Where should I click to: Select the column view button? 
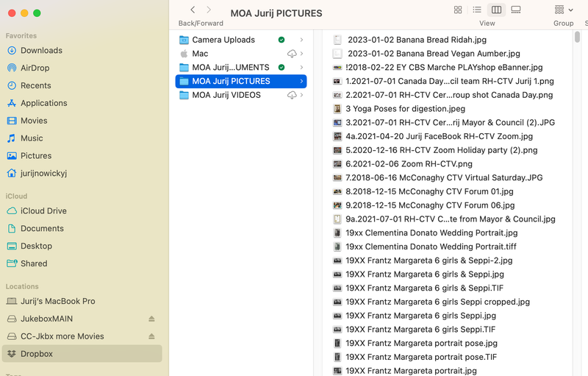[496, 10]
